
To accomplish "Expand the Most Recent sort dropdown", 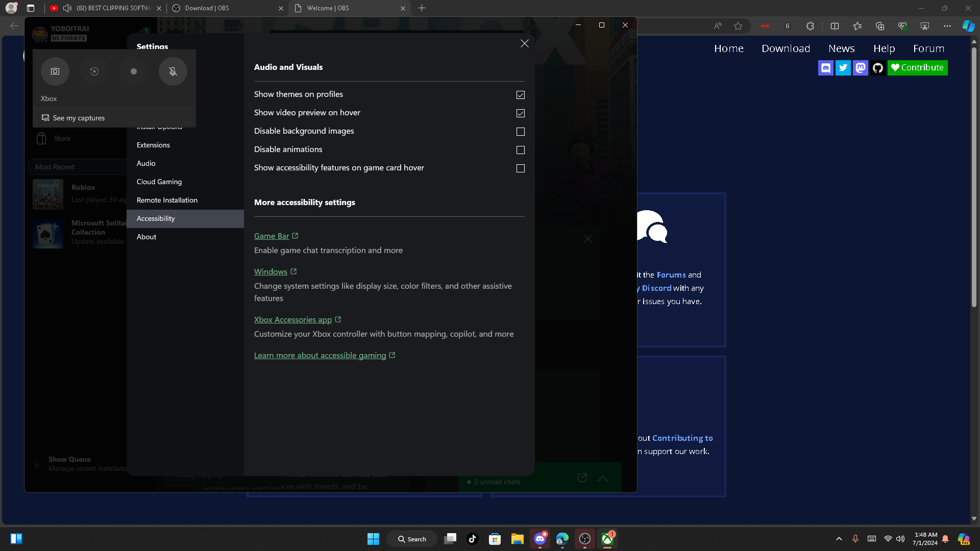I will 78,167.
